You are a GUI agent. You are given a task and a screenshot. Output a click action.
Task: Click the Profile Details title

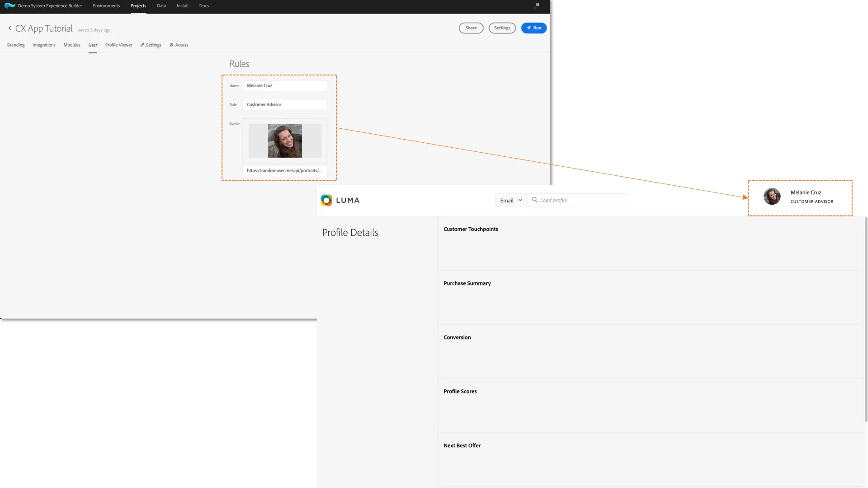(x=350, y=233)
